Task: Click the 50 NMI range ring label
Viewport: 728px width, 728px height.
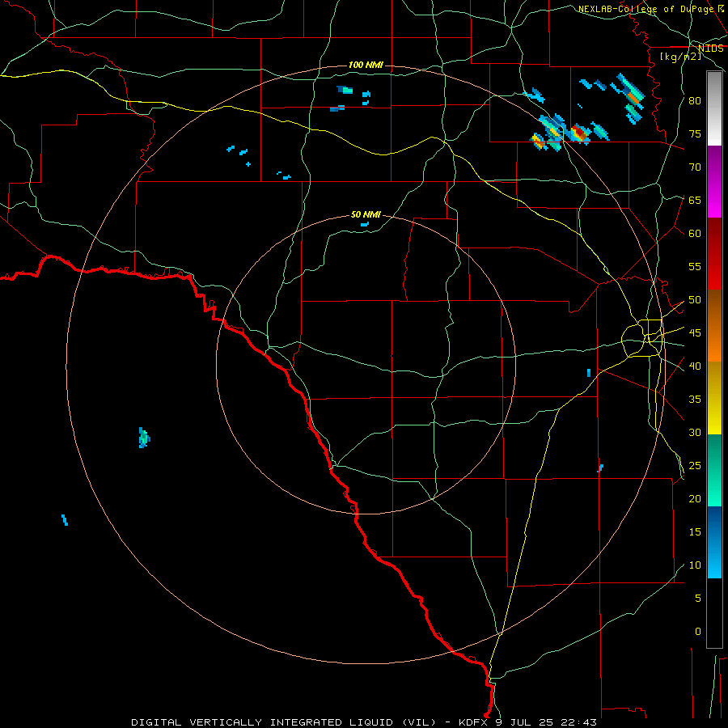Action: pos(366,214)
